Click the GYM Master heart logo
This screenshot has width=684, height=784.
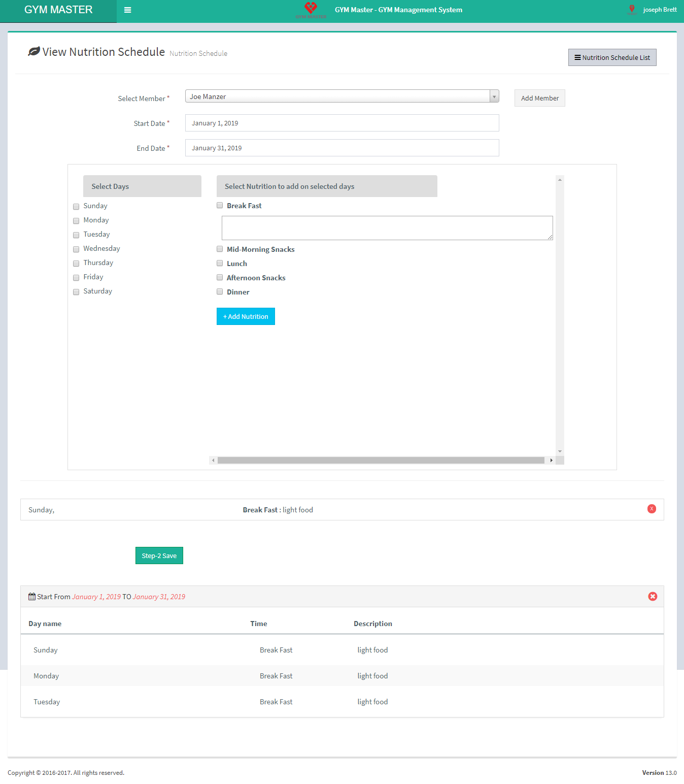tap(311, 9)
